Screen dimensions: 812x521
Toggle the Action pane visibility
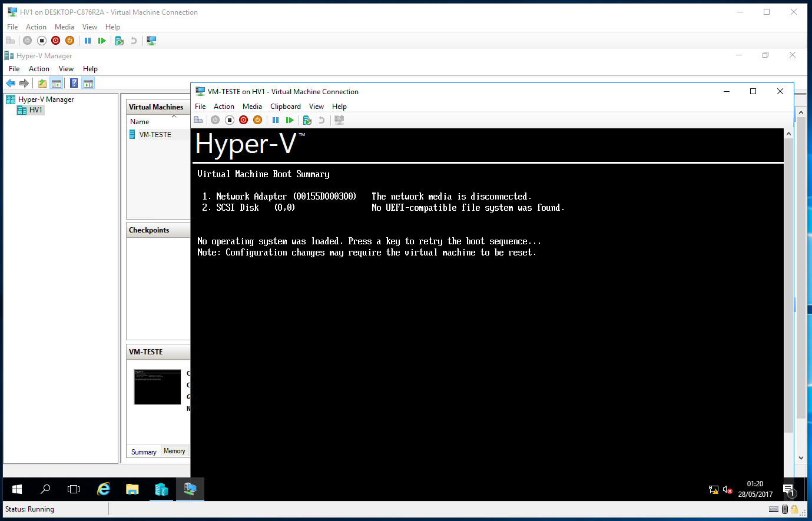(88, 82)
